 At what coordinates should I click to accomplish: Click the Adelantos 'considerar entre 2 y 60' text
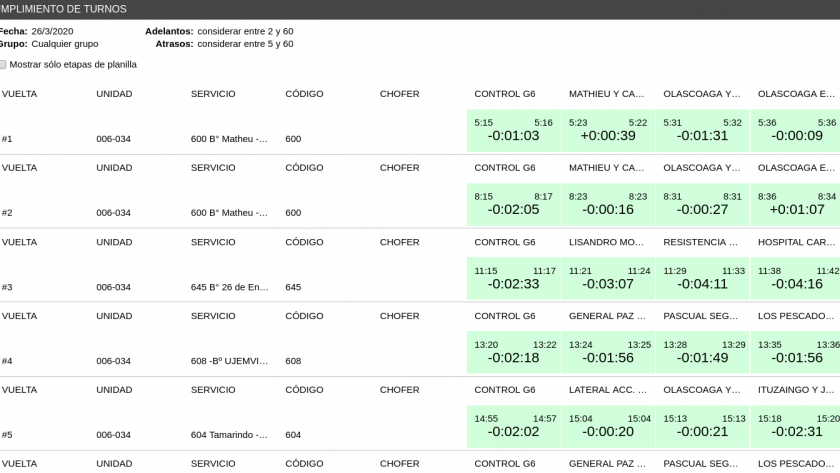[x=245, y=31]
